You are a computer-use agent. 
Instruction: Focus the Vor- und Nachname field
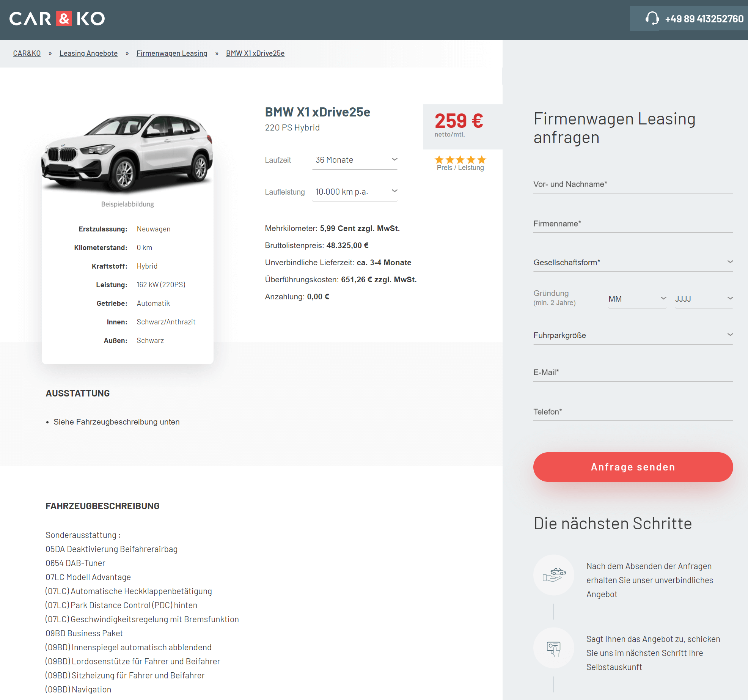pyautogui.click(x=633, y=184)
